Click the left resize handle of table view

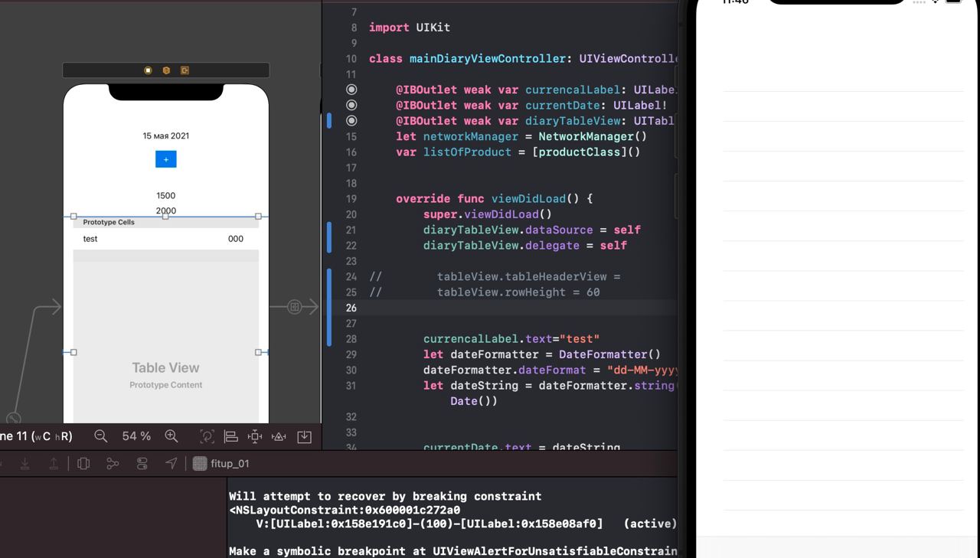click(x=73, y=352)
